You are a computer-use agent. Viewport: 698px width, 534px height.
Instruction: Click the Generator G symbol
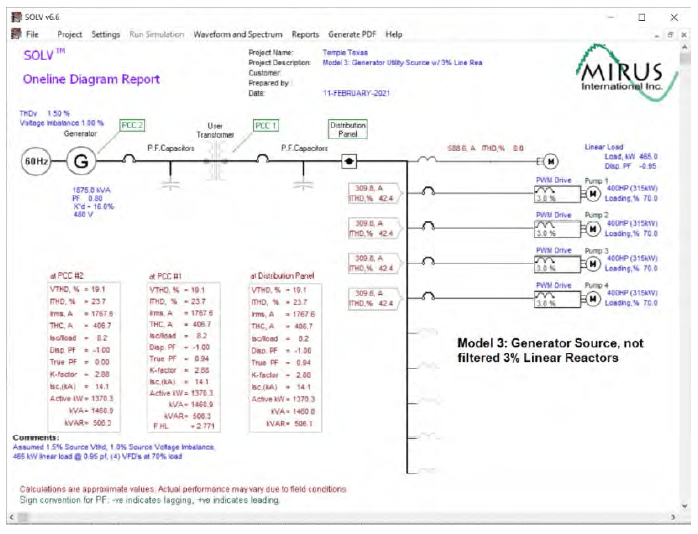click(81, 161)
